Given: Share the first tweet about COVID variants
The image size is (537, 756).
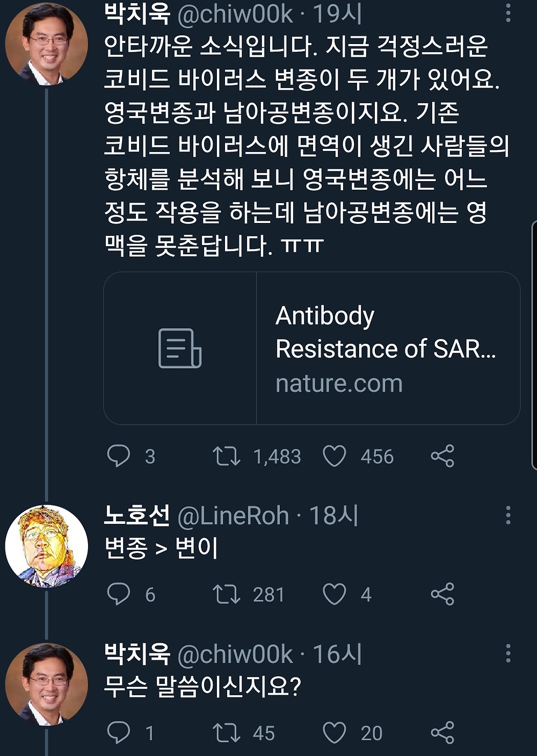Looking at the screenshot, I should tap(442, 456).
